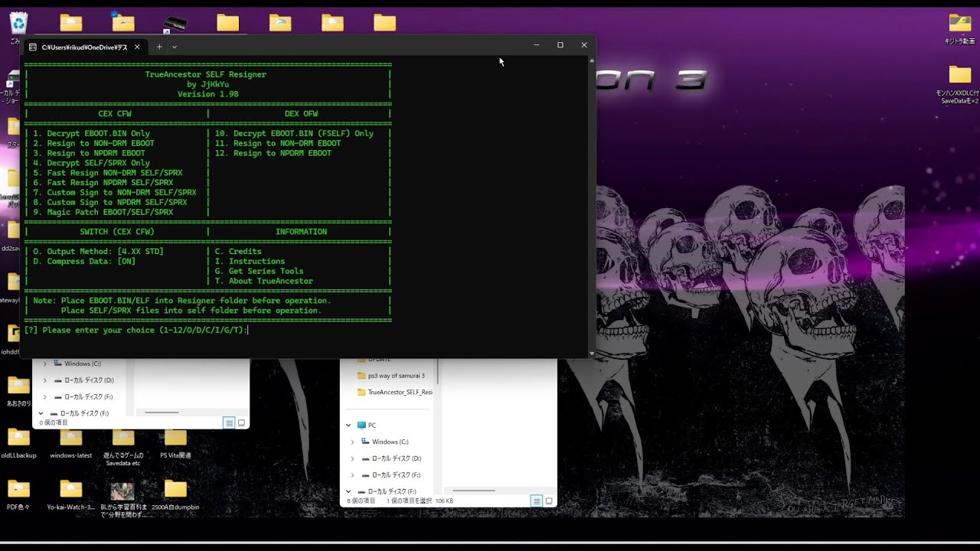
Task: Close the C:¥Users¥rikud terminal tab
Action: click(138, 47)
